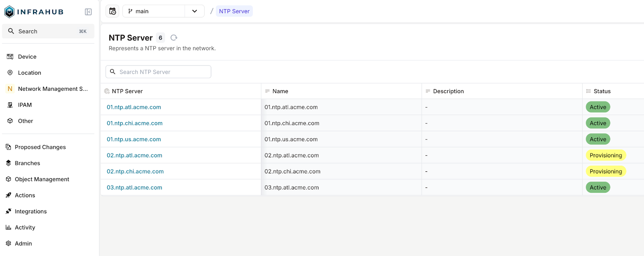Click the Location pin icon
Image resolution: width=644 pixels, height=256 pixels.
pyautogui.click(x=10, y=73)
